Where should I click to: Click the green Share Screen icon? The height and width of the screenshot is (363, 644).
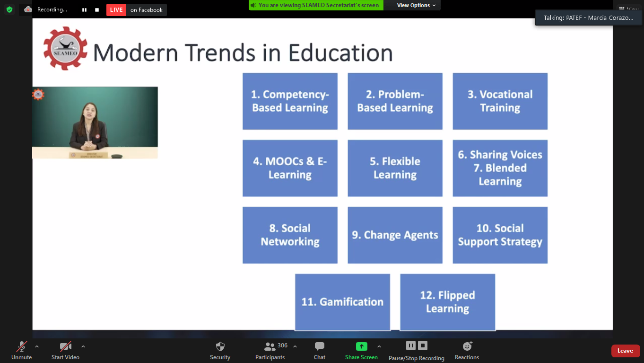(361, 346)
